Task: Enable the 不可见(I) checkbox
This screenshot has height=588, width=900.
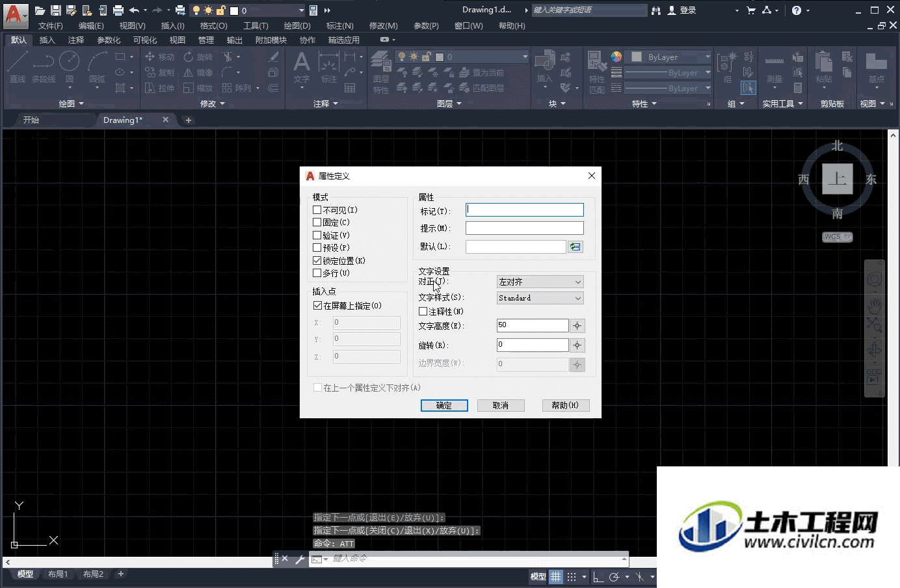Action: [317, 210]
